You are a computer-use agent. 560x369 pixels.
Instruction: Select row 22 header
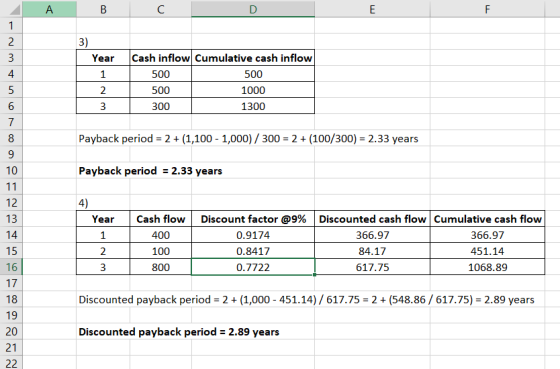point(11,363)
